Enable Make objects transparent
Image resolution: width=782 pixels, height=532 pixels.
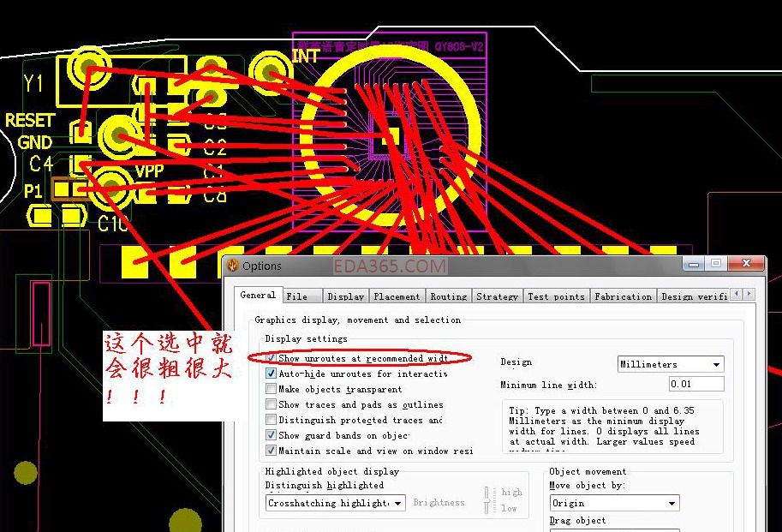tap(271, 389)
